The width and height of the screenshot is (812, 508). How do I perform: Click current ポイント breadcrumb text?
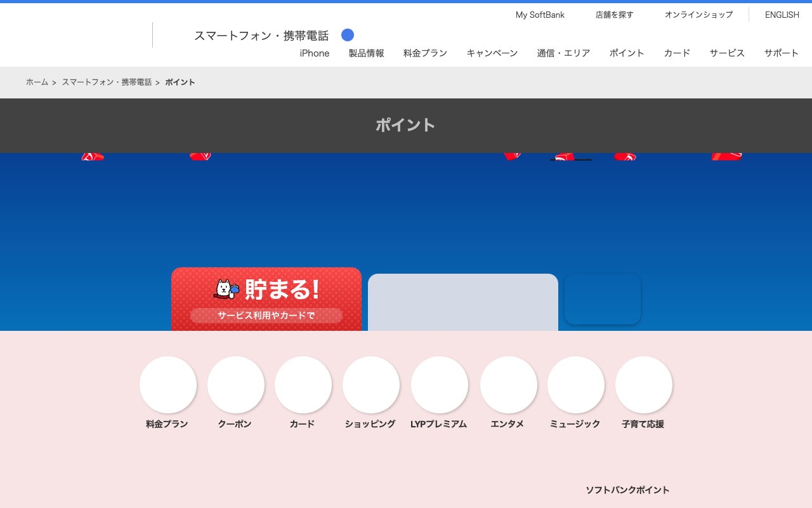coord(180,83)
